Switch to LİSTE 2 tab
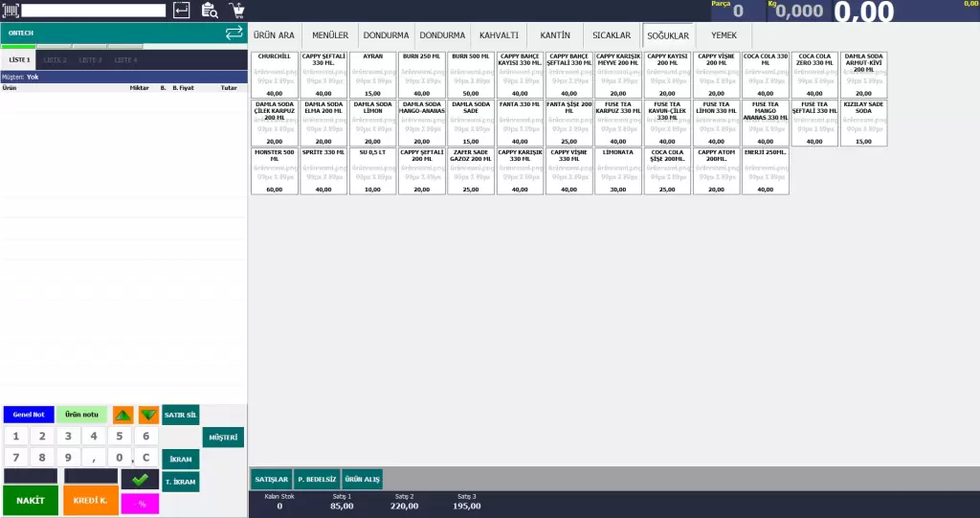980x518 pixels. [x=55, y=60]
